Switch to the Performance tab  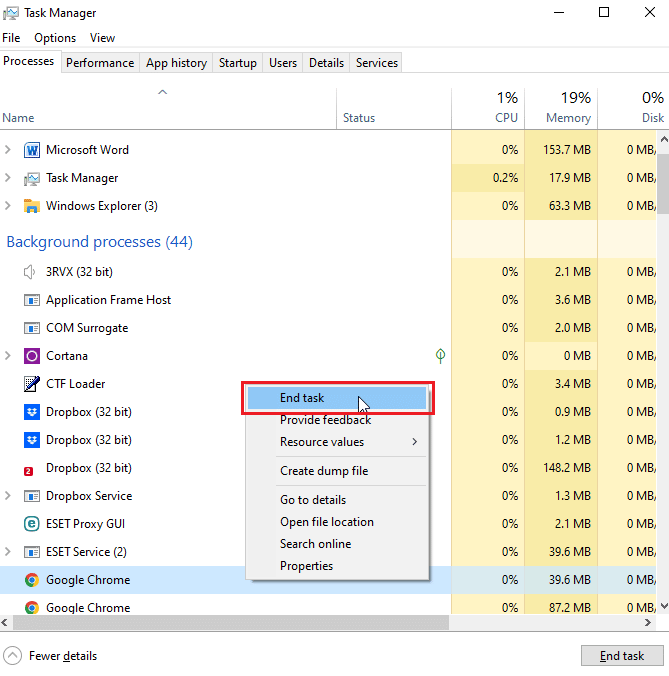pos(100,63)
